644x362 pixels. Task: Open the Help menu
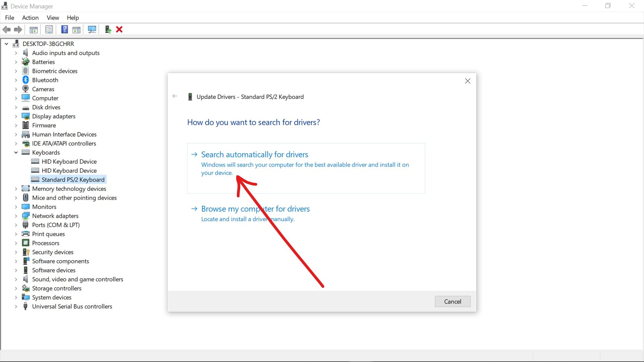[73, 17]
